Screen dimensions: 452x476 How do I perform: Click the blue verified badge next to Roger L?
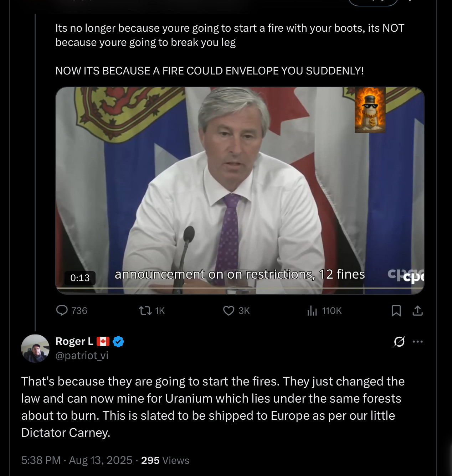click(118, 342)
